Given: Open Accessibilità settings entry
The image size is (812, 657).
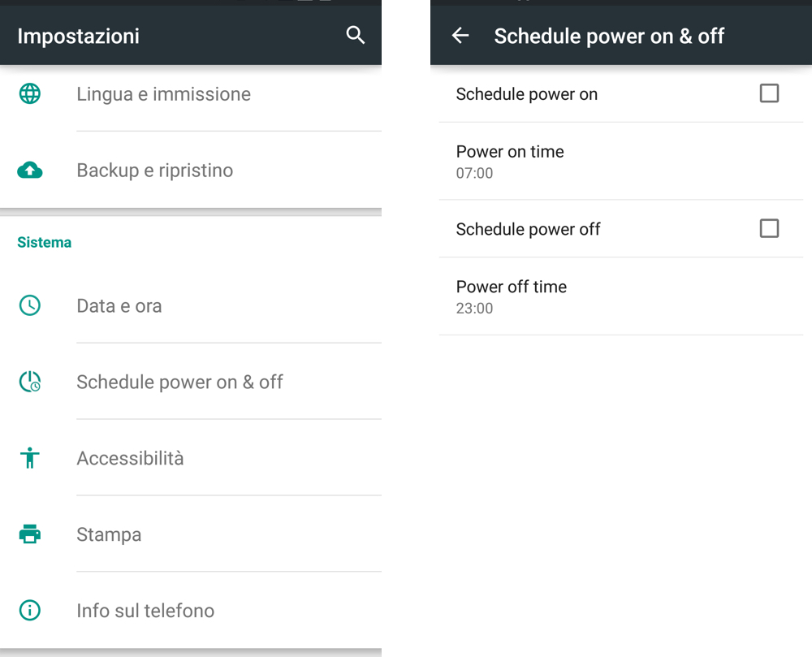Looking at the screenshot, I should coord(130,459).
